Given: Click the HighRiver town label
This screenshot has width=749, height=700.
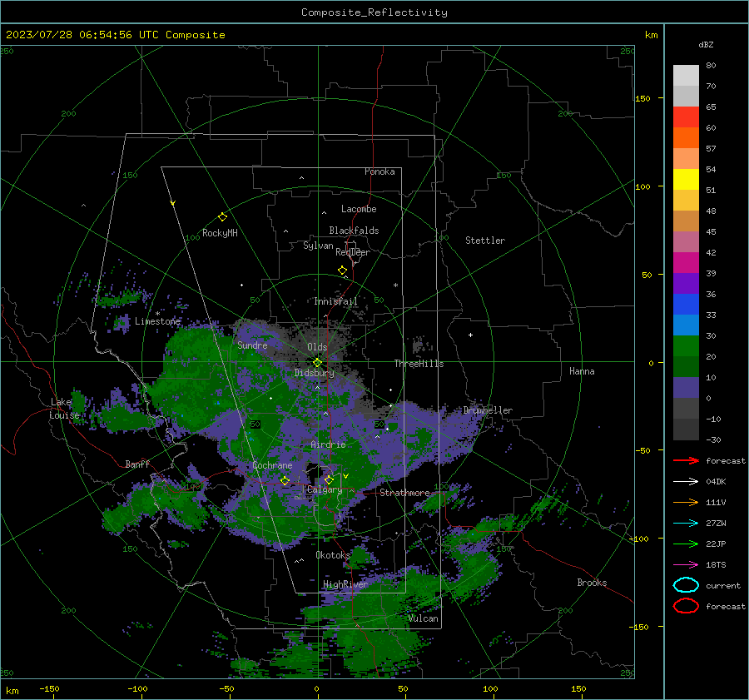Looking at the screenshot, I should point(345,584).
